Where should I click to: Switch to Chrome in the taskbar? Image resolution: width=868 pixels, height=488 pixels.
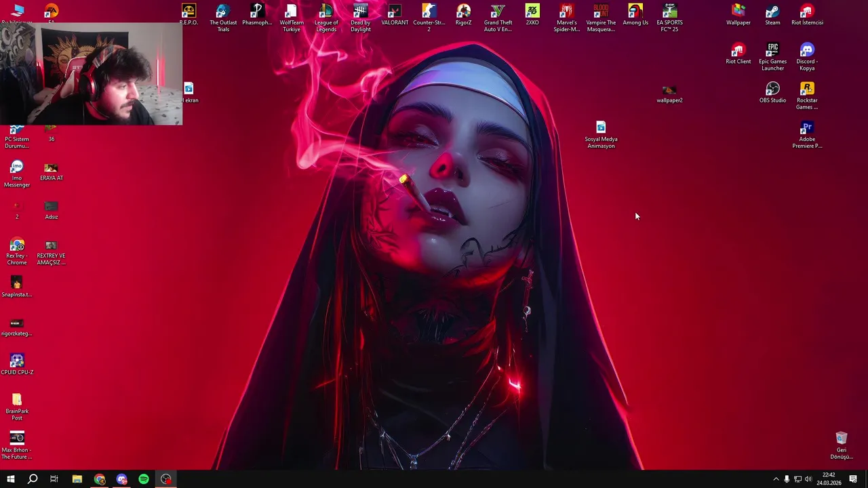[100, 479]
